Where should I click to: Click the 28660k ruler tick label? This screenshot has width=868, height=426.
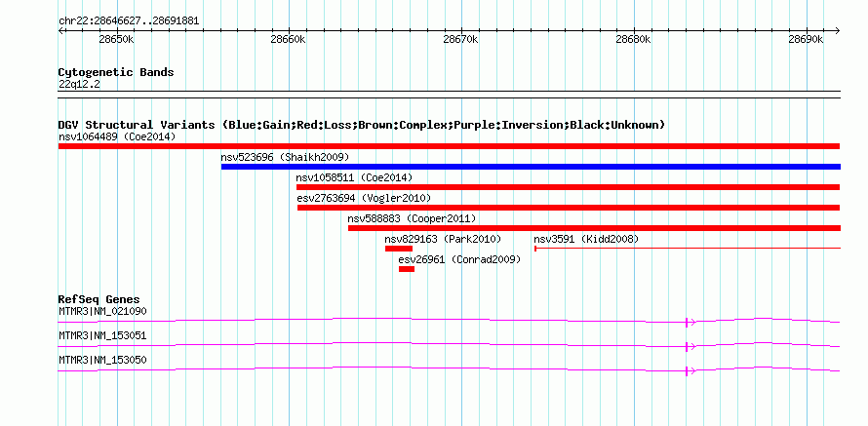(x=288, y=40)
